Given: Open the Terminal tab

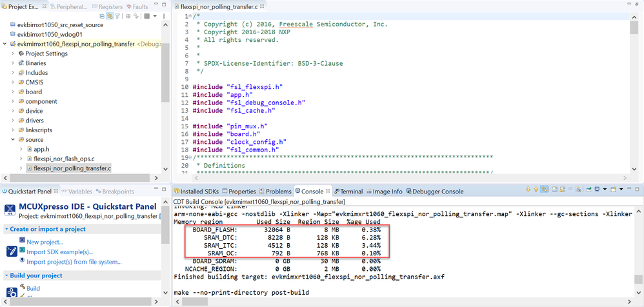Looking at the screenshot, I should (348, 192).
